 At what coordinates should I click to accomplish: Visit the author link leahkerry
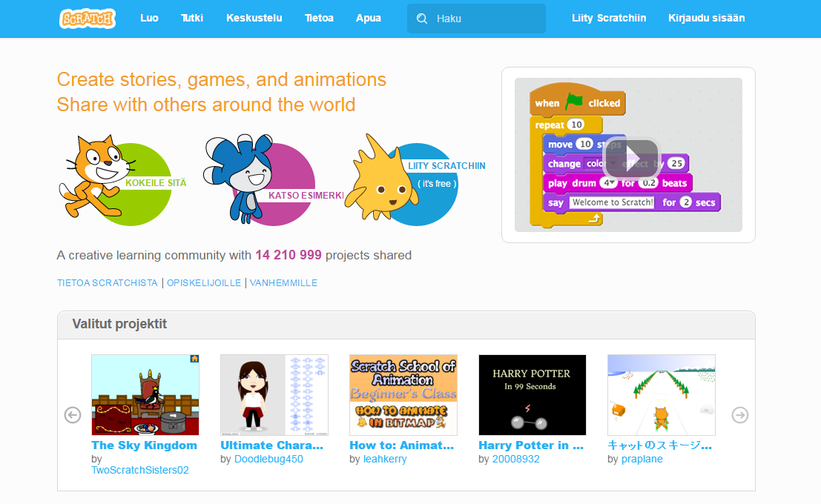pos(385,460)
